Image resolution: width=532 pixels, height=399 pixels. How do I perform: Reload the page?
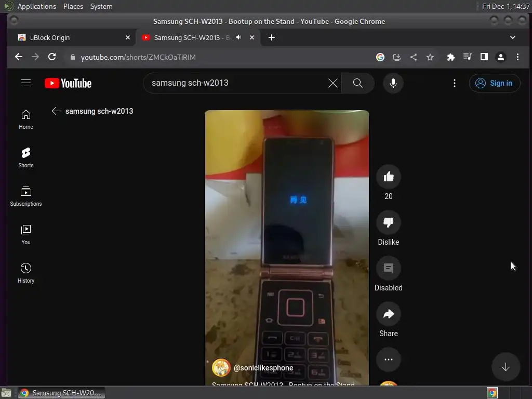tap(51, 57)
